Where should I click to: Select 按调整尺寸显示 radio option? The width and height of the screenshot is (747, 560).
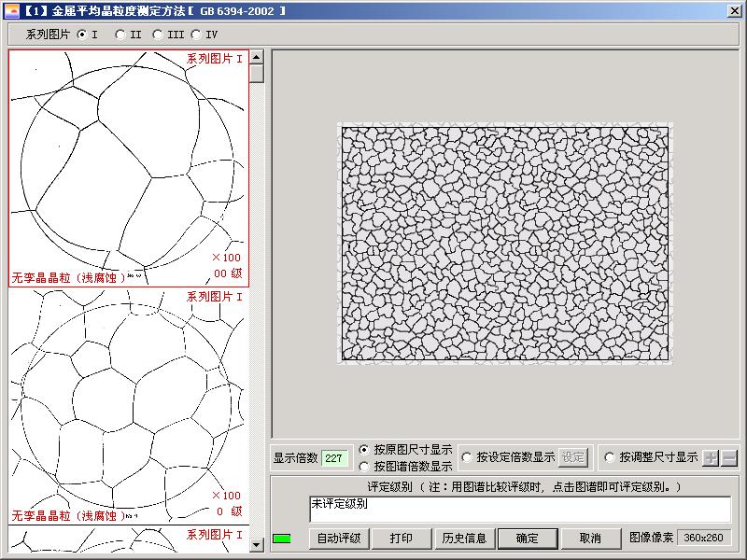click(611, 457)
